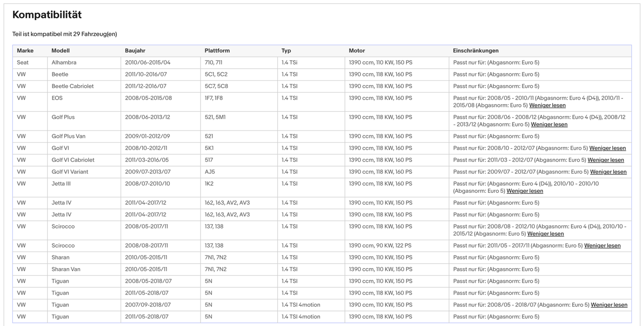644x326 pixels.
Task: Click the Sharan Van model cell
Action: [x=66, y=269]
